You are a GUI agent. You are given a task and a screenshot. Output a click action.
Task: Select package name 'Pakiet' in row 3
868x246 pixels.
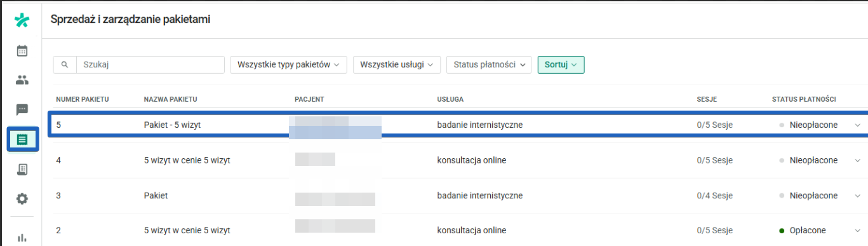coord(156,196)
